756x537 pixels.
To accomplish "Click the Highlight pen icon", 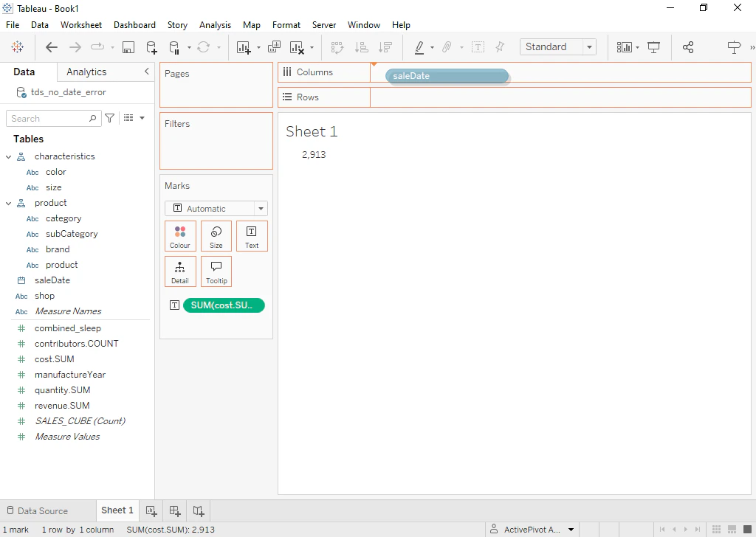I will point(419,46).
